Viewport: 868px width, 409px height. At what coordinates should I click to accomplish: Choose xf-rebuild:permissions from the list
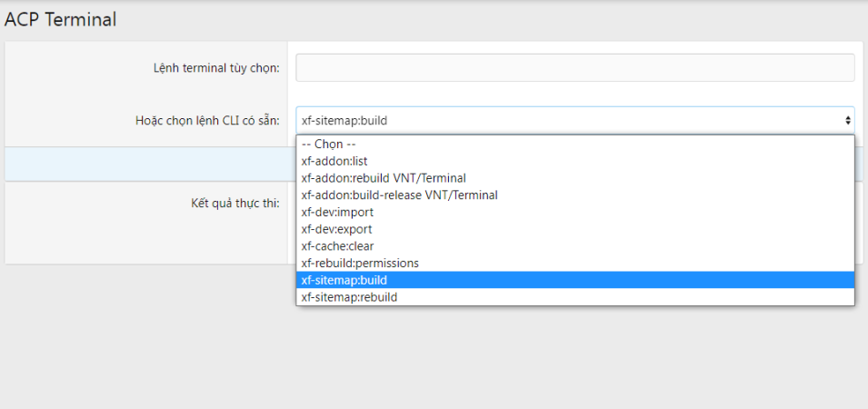[360, 263]
